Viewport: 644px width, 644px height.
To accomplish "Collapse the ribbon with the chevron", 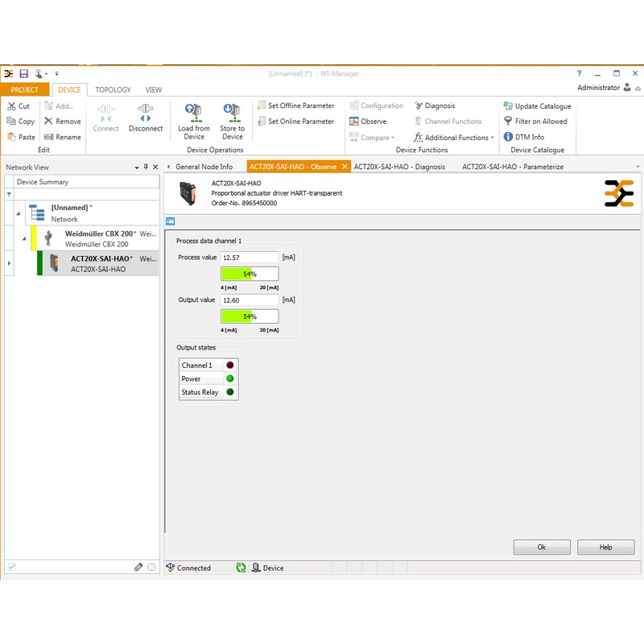I will (638, 89).
